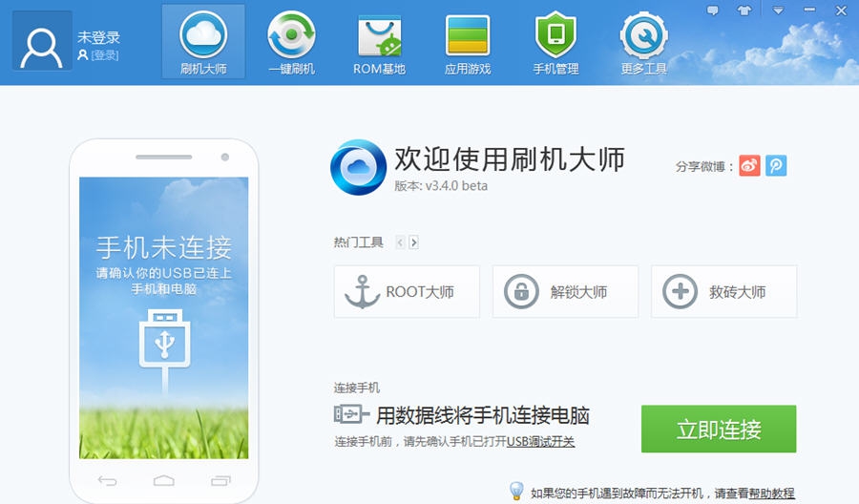Open the 救砖大师 tool

pyautogui.click(x=723, y=291)
